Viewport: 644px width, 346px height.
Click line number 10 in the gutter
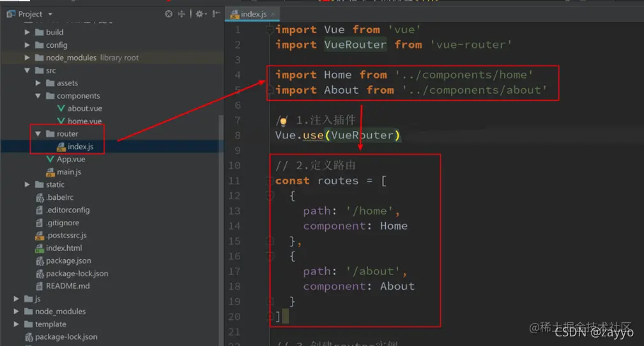pos(234,166)
